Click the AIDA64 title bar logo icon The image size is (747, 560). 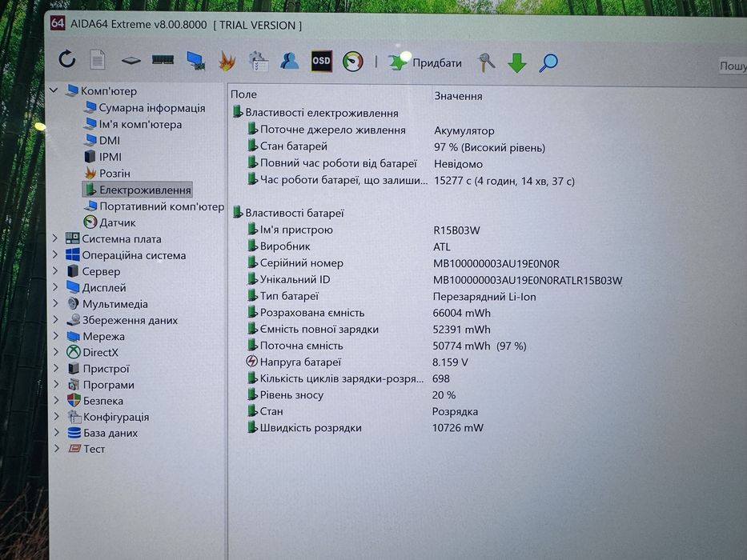coord(57,23)
